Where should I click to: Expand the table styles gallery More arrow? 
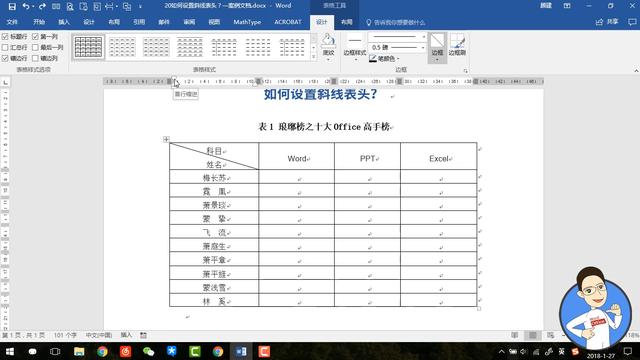[x=313, y=57]
